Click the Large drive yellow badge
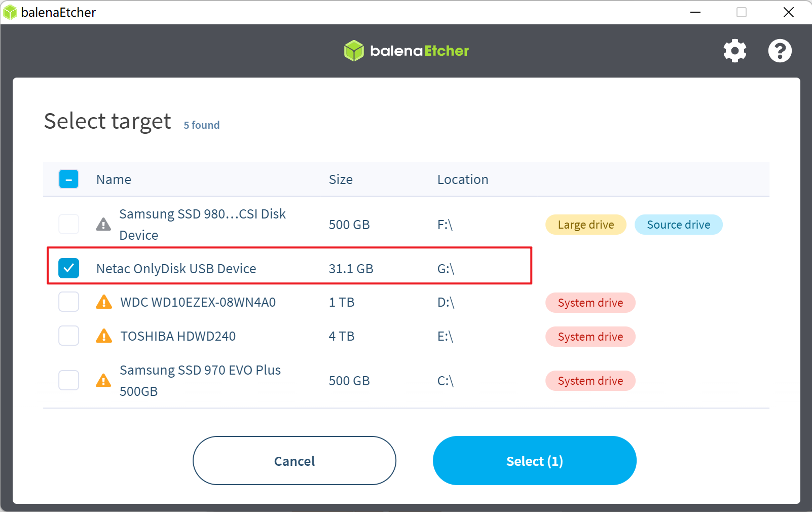812x512 pixels. click(585, 225)
